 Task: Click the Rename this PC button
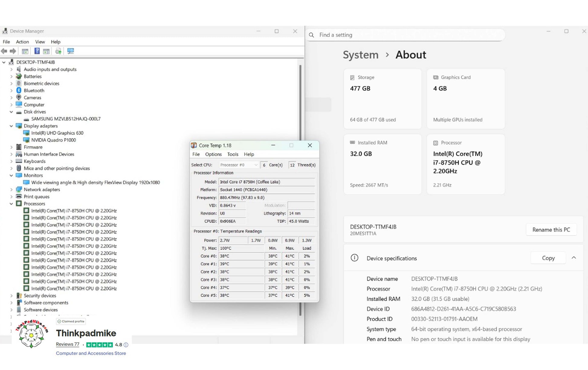pyautogui.click(x=551, y=230)
